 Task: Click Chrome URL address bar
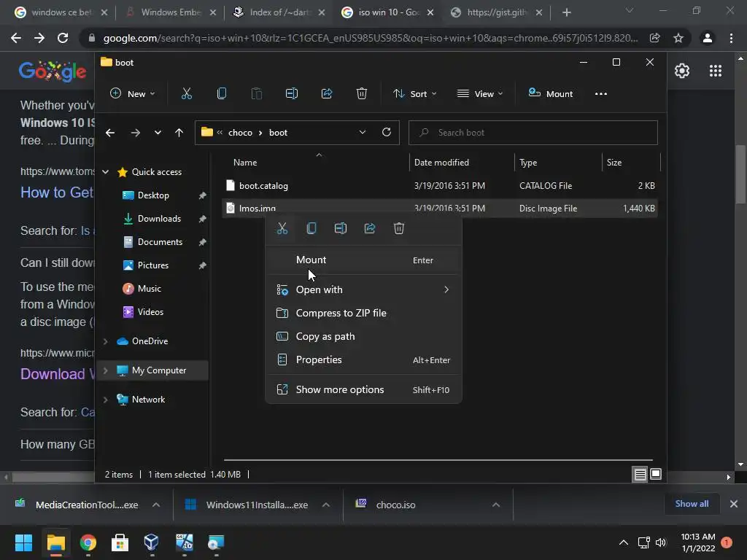coord(370,38)
